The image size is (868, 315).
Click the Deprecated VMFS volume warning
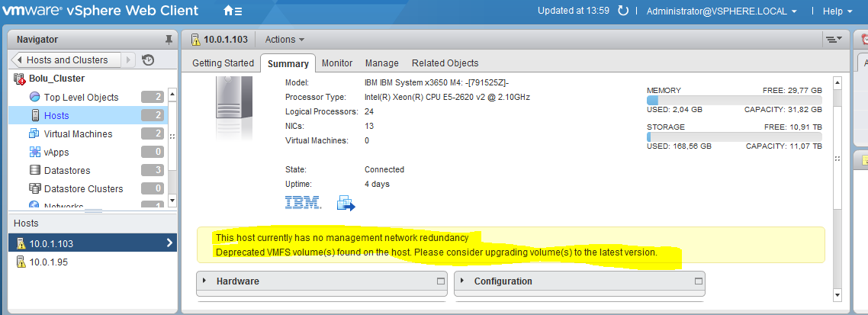436,252
